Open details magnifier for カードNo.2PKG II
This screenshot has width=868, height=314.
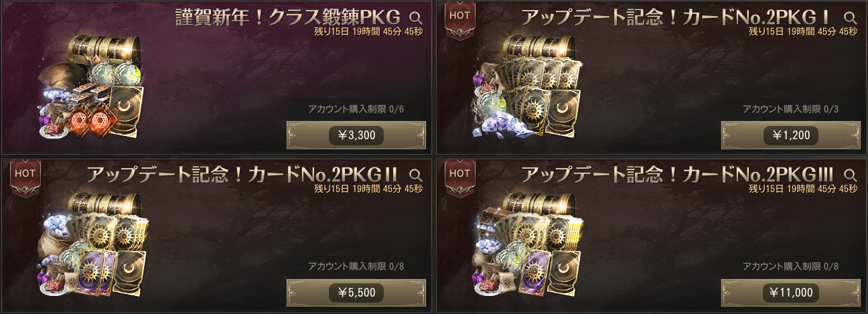point(415,175)
